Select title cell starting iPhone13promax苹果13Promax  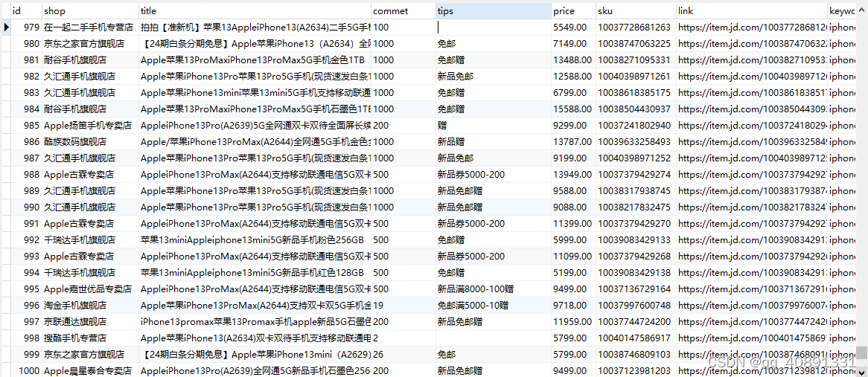255,322
